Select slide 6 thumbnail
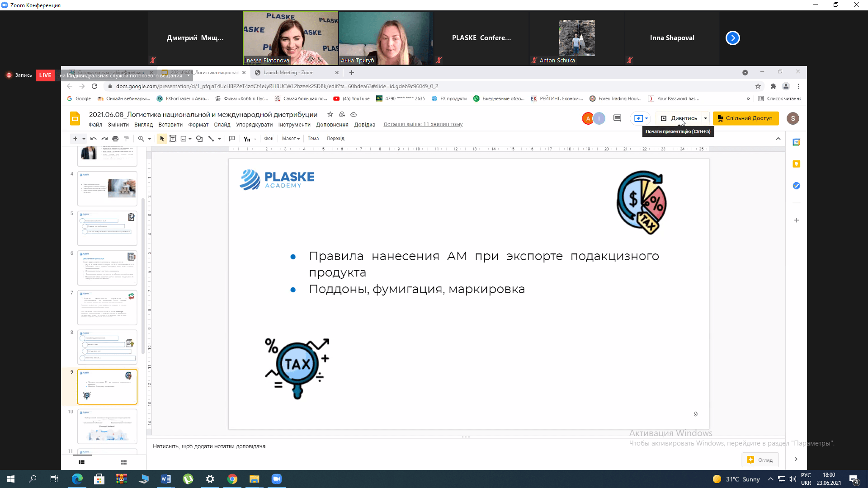The height and width of the screenshot is (488, 868). 107,268
